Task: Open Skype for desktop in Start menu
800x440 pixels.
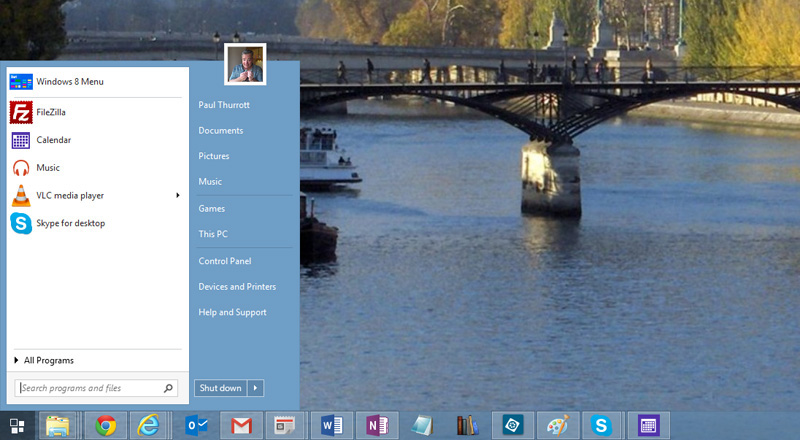Action: pyautogui.click(x=70, y=224)
